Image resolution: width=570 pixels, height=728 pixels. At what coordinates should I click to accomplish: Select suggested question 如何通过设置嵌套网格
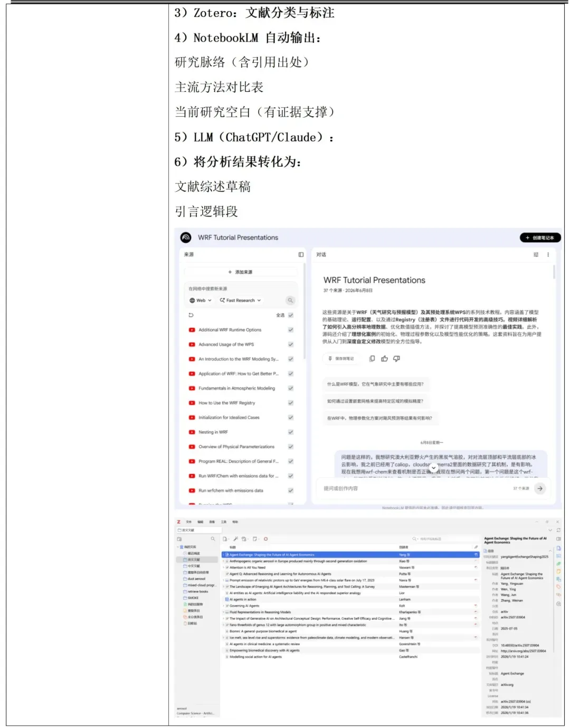tap(375, 401)
